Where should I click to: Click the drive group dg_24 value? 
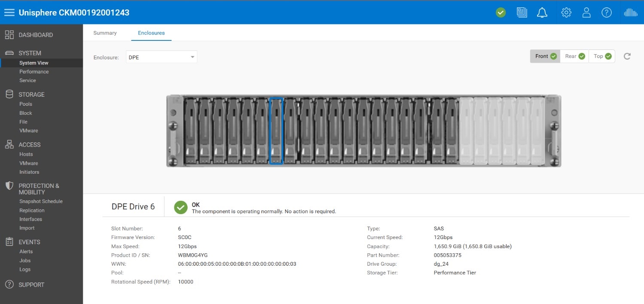click(x=441, y=264)
